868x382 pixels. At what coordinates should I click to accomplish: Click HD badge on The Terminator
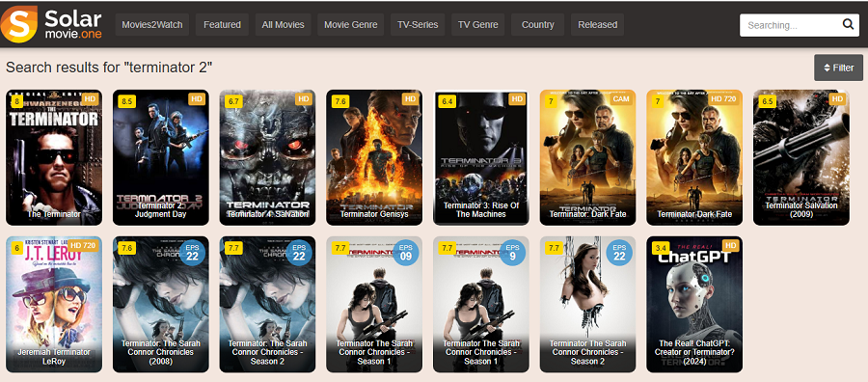(91, 99)
